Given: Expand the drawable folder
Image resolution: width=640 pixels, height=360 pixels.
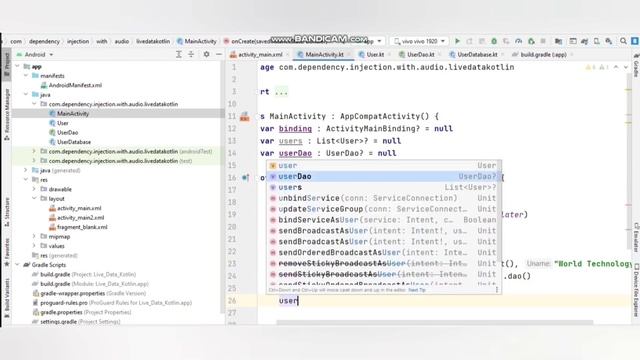Looking at the screenshot, I should click(x=34, y=189).
